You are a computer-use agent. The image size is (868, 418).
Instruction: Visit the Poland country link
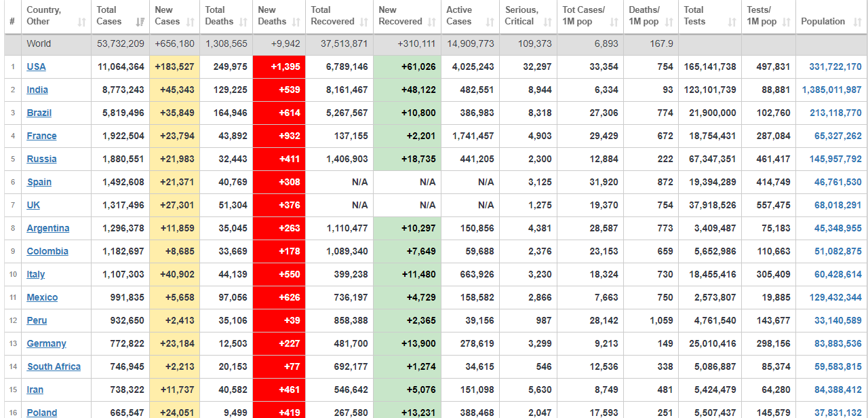pos(41,413)
